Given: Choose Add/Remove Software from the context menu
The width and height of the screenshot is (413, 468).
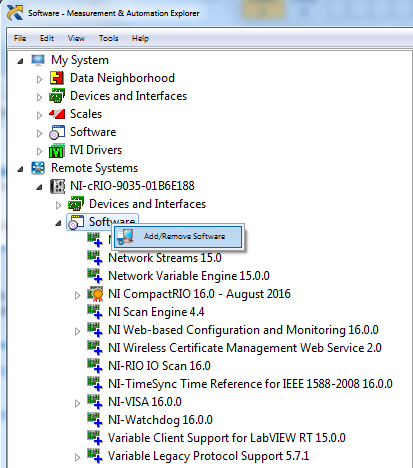Looking at the screenshot, I should pyautogui.click(x=178, y=237).
